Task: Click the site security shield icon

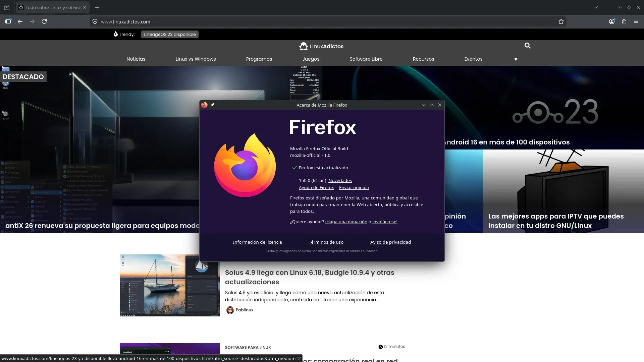Action: tap(95, 21)
